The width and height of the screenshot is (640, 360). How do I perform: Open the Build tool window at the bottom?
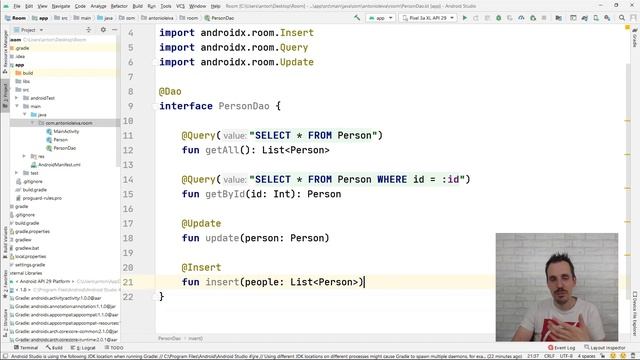(x=54, y=348)
